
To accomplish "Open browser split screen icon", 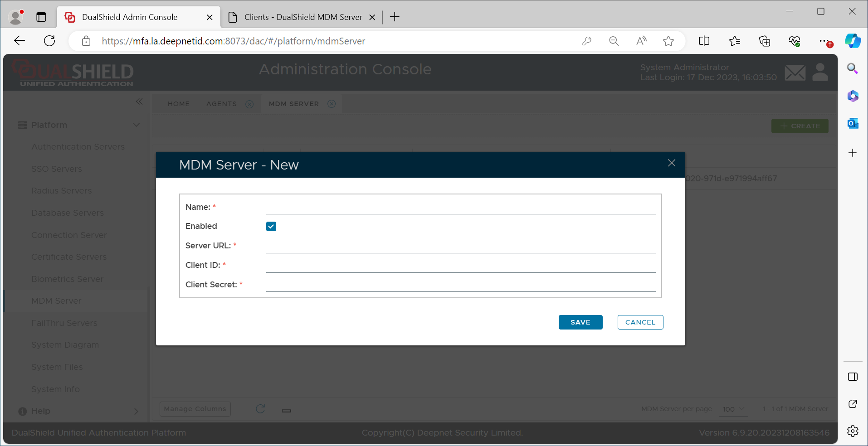I will pyautogui.click(x=704, y=41).
